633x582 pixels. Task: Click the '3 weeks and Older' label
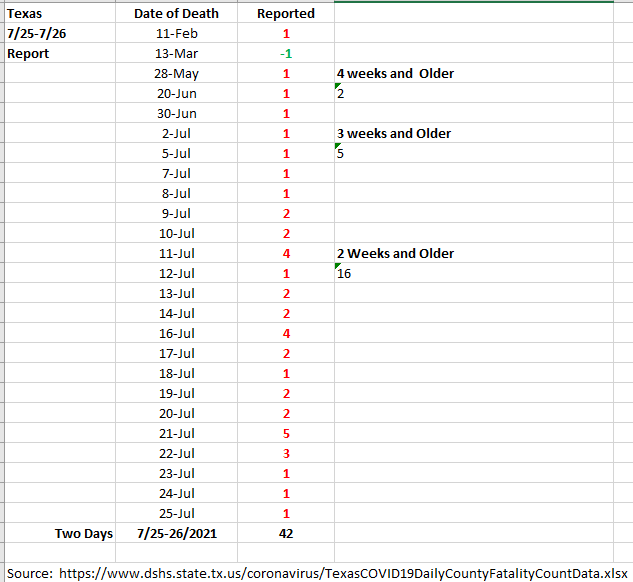click(394, 133)
